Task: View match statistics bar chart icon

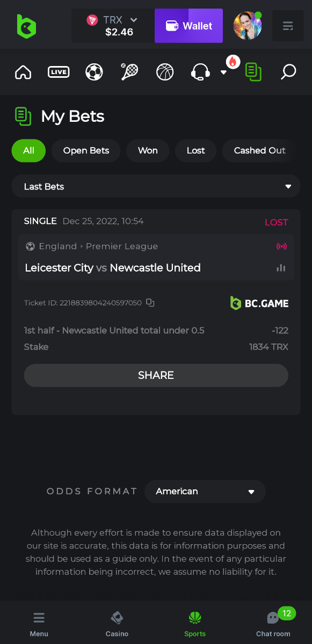Action: click(281, 268)
